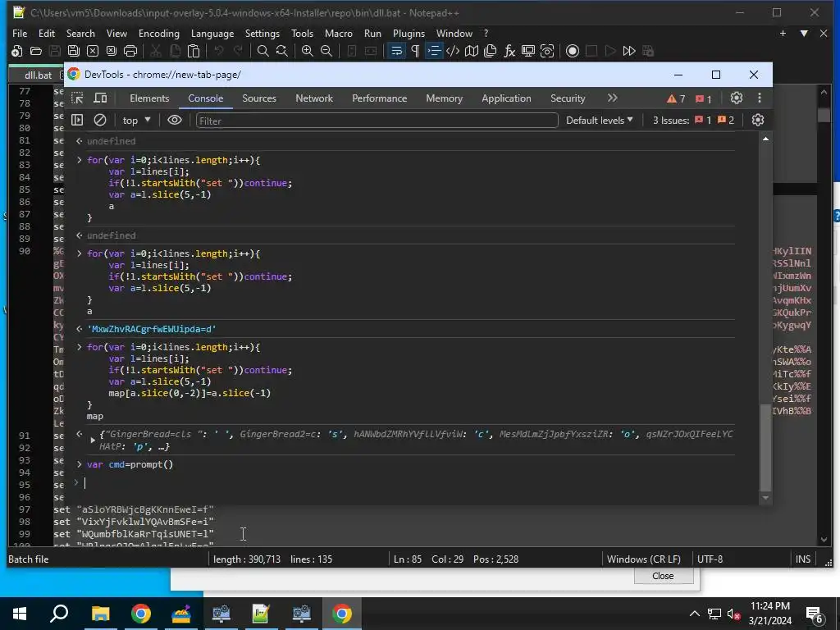Toggle the device toolbar icon
This screenshot has width=840, height=630.
pyautogui.click(x=100, y=98)
